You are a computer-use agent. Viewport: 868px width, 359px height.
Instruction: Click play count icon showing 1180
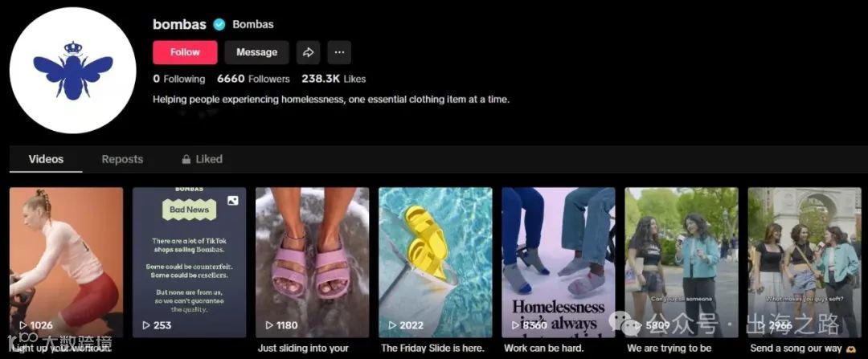coord(269,325)
